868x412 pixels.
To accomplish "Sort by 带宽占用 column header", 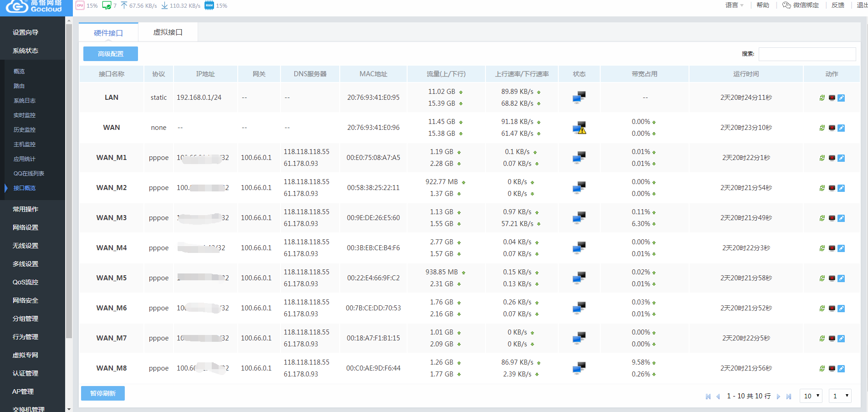I will 644,74.
